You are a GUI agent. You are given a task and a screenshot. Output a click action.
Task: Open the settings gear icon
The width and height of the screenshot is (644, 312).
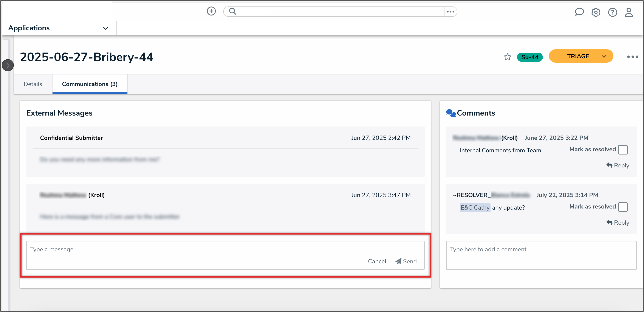pos(596,12)
